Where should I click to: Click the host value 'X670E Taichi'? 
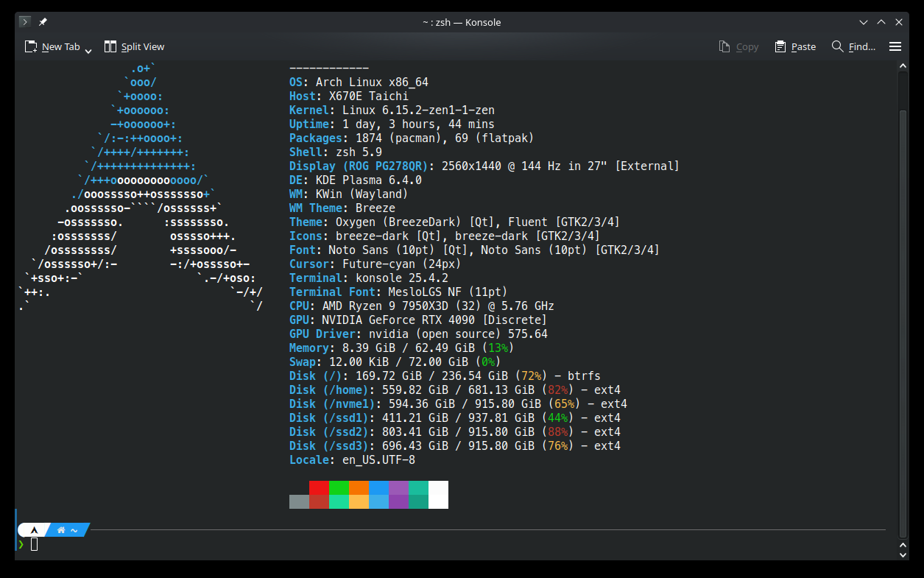click(x=369, y=96)
